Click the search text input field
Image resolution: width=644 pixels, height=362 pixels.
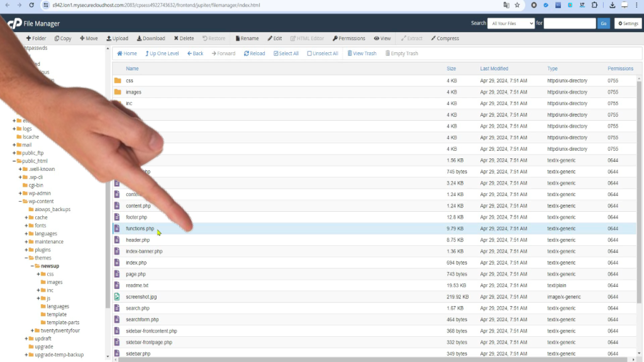[x=569, y=23]
